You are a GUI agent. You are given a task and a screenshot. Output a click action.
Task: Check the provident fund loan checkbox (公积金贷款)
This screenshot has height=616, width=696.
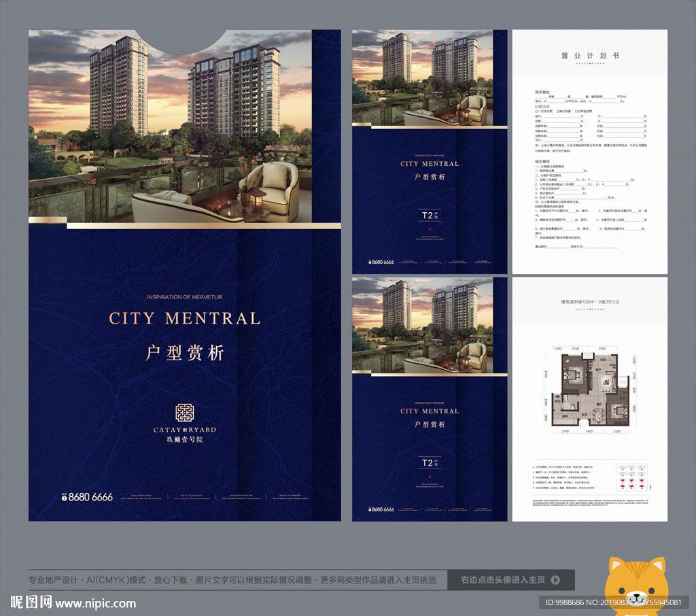coord(576,111)
